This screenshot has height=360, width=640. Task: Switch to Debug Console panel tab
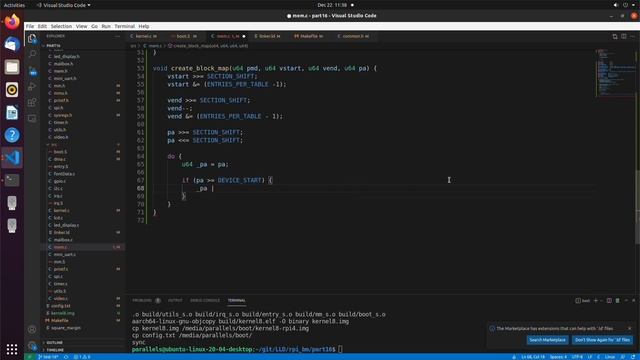(x=205, y=300)
